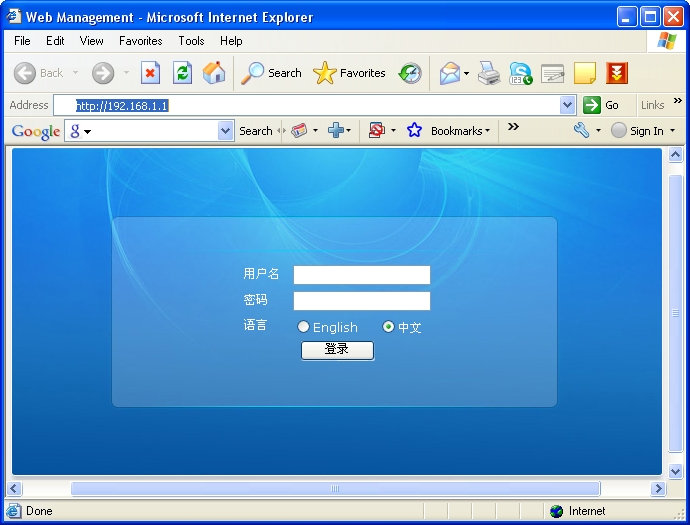Open wrench settings dropdown arrow

click(598, 131)
